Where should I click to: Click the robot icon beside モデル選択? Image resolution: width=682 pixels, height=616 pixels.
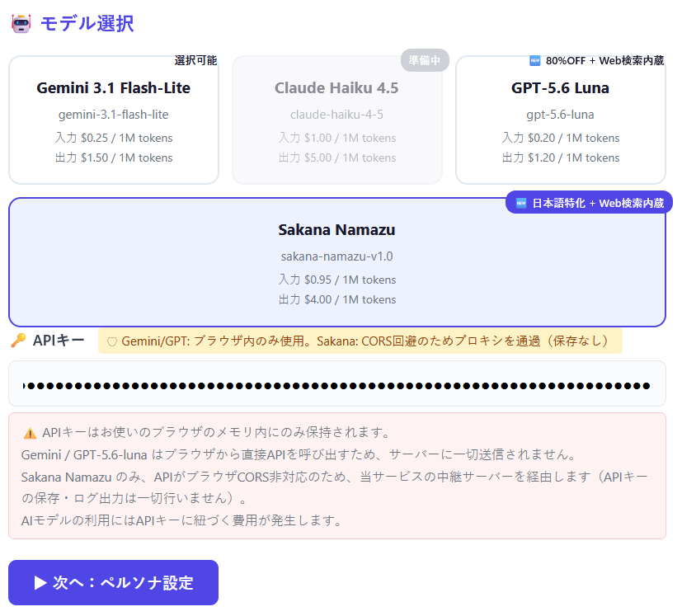[21, 23]
